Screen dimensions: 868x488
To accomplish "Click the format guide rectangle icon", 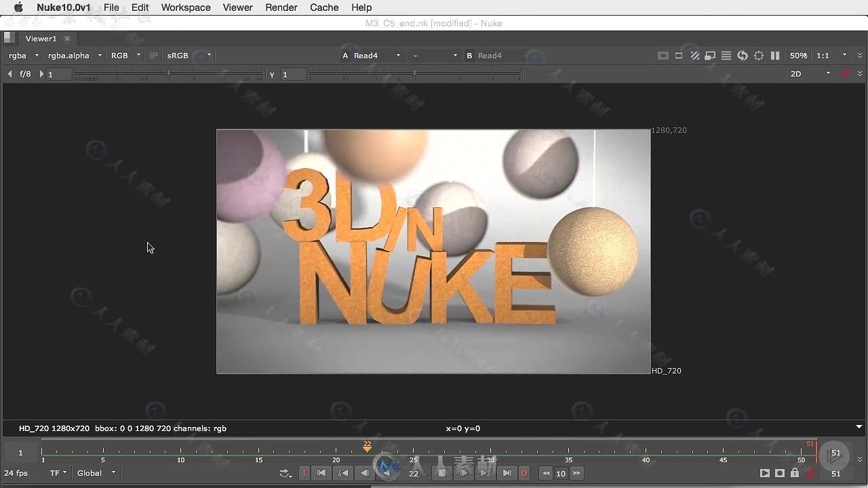I will click(679, 56).
